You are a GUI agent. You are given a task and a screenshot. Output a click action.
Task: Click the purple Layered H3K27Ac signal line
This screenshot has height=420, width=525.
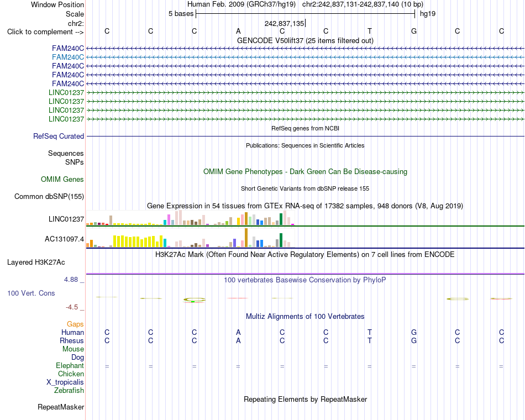306,274
